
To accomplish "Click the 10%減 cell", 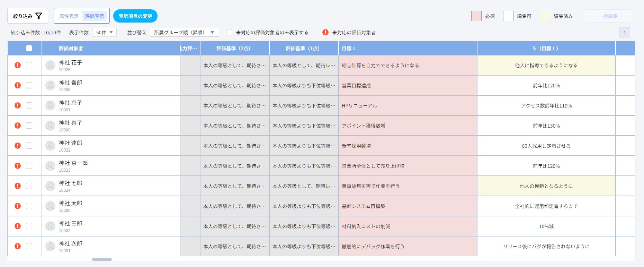I will [x=546, y=226].
